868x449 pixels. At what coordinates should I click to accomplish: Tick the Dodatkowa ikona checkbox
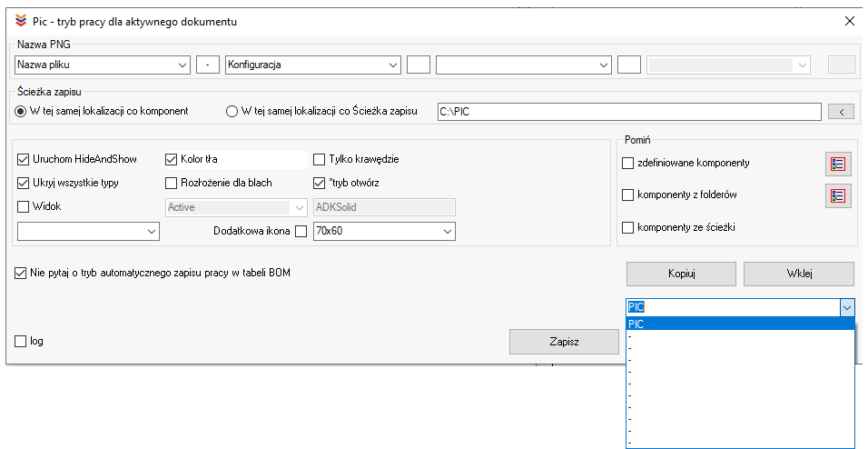pyautogui.click(x=301, y=232)
